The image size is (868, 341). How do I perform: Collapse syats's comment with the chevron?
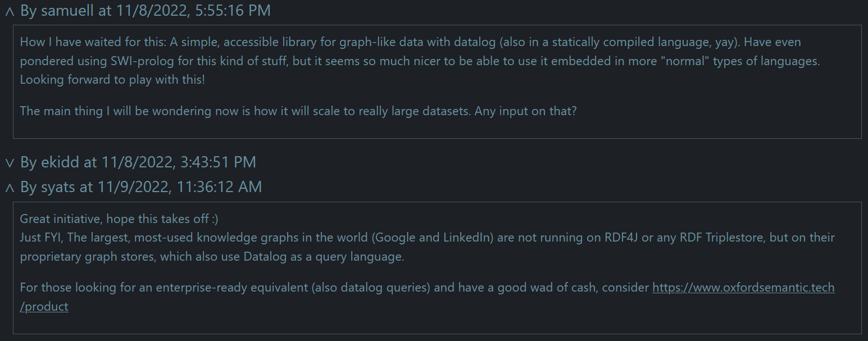9,188
